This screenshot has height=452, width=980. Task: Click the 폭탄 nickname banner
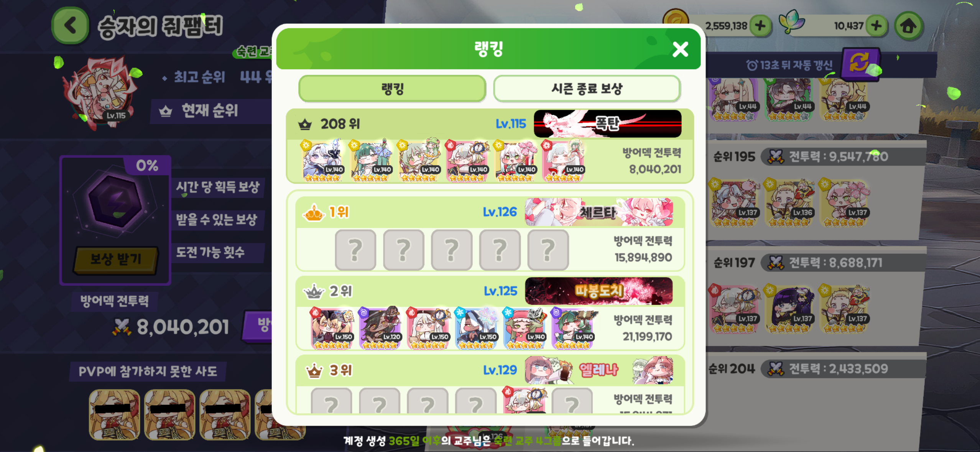tap(607, 123)
